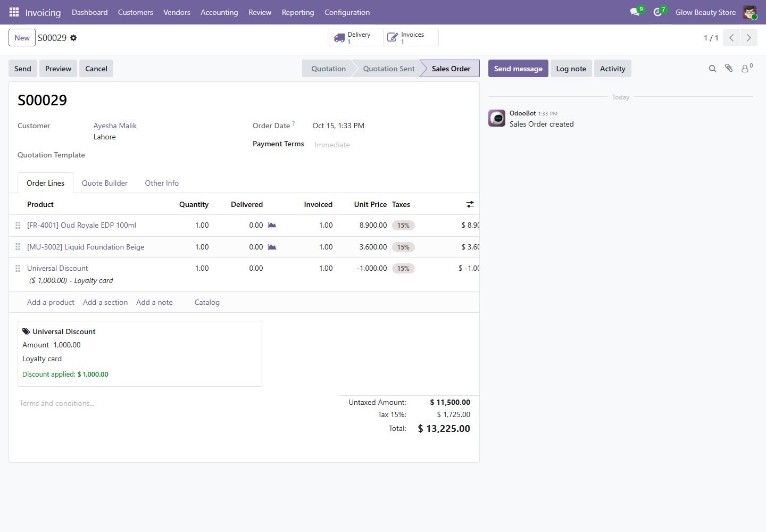Click forecast chart icon for Liquid Foundation row
This screenshot has height=532, width=766.
272,247
